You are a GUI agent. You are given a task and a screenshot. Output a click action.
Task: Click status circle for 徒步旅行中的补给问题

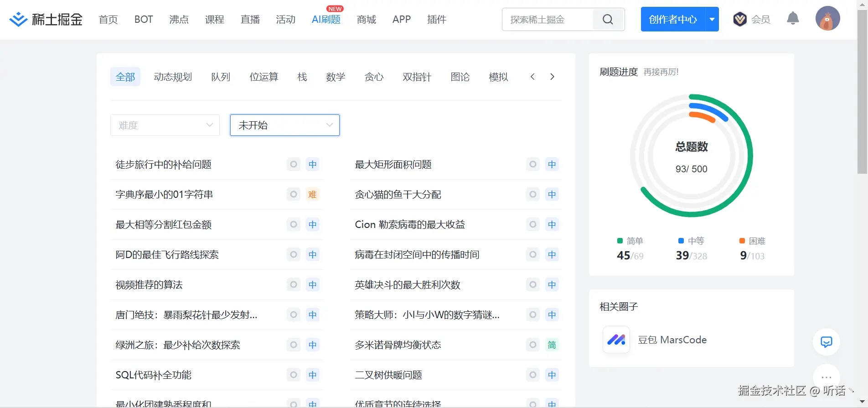[x=294, y=164]
